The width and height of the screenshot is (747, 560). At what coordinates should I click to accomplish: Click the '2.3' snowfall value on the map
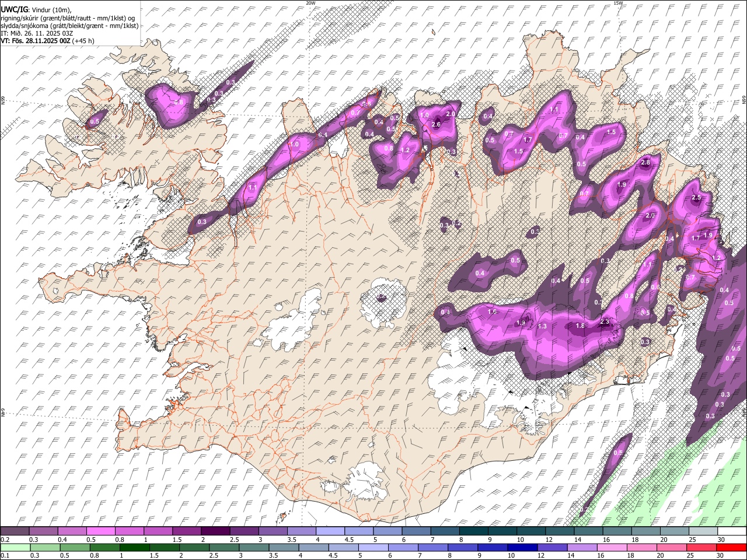[x=605, y=321]
